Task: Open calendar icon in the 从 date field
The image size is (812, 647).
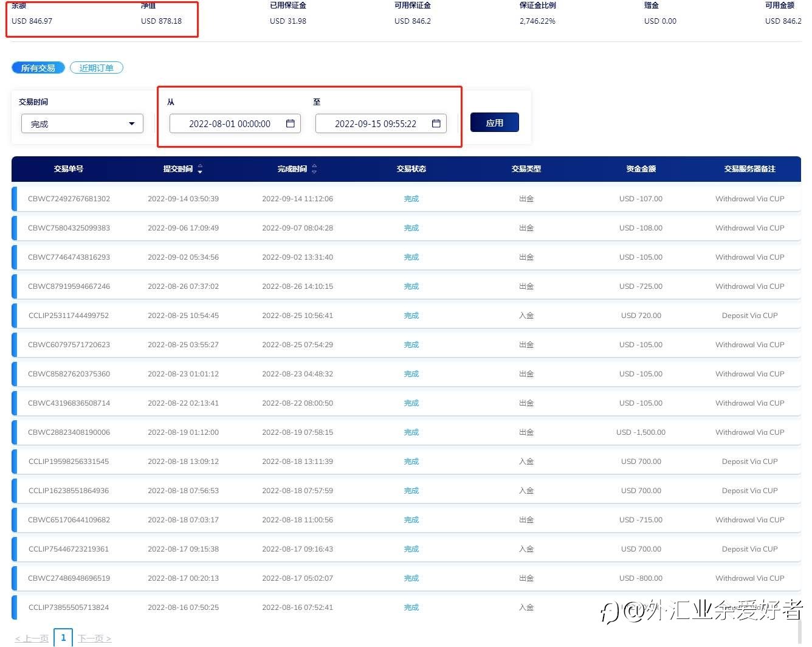Action: click(x=291, y=123)
